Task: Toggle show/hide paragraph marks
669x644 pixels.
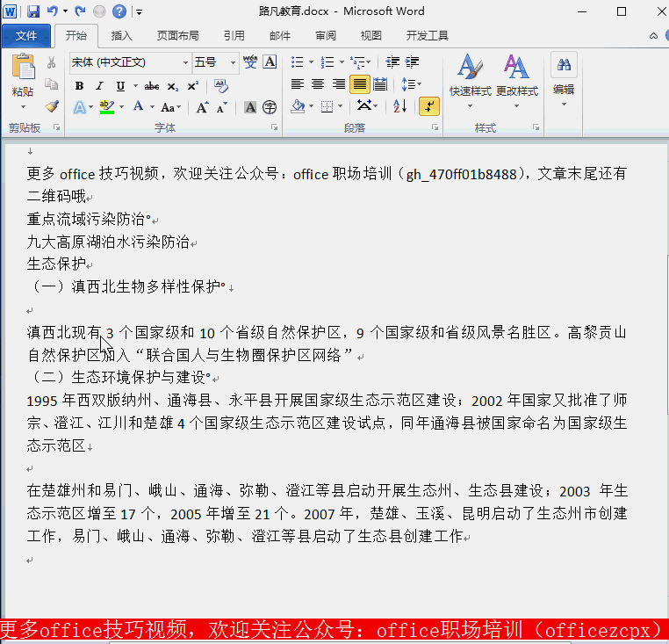Action: [428, 106]
